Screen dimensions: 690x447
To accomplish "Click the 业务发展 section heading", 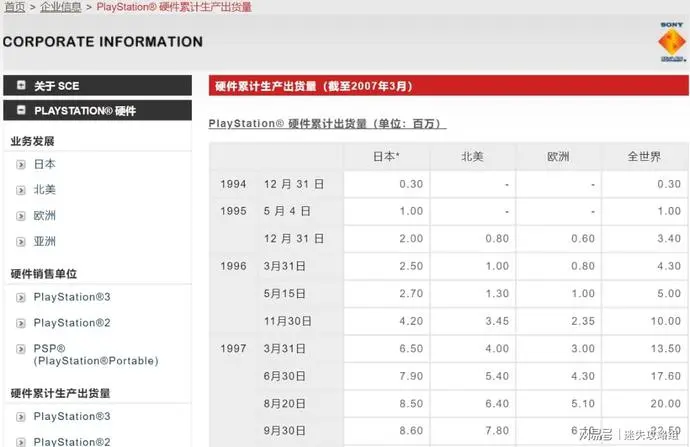I will (x=32, y=141).
